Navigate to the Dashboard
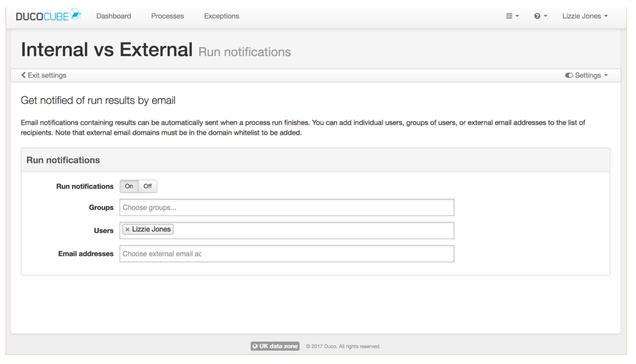This screenshot has width=636, height=364. [x=114, y=16]
